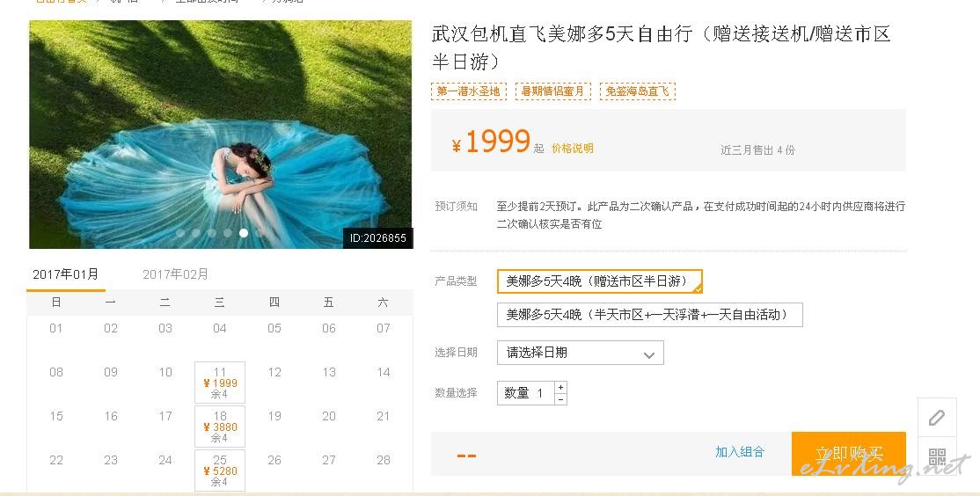
Task: Click the 免签海岛直飞 tag
Action: [x=637, y=91]
